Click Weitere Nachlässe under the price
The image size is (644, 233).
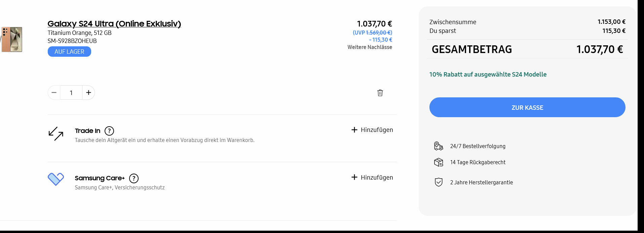pyautogui.click(x=370, y=47)
